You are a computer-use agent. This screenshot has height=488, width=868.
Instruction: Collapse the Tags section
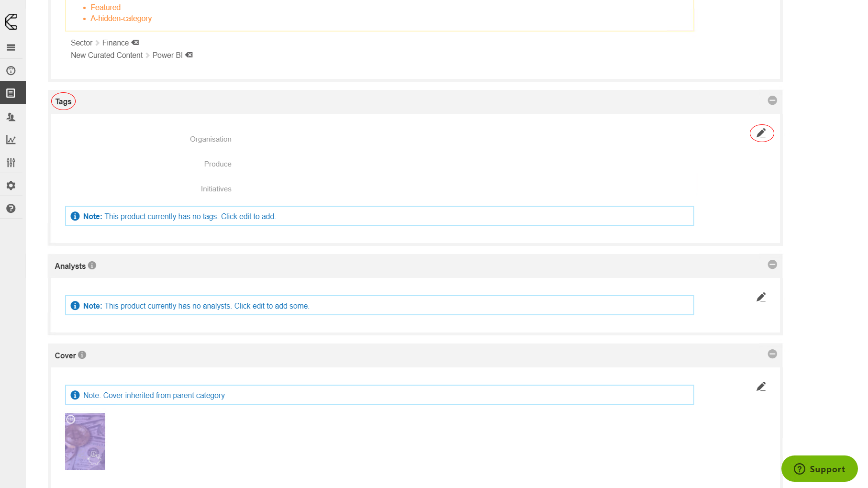[x=772, y=100]
